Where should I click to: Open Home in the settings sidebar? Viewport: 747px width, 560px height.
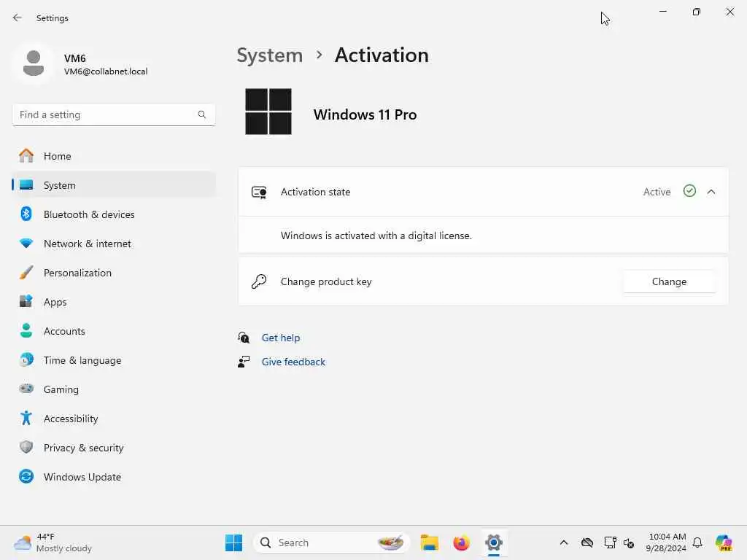(x=114, y=156)
